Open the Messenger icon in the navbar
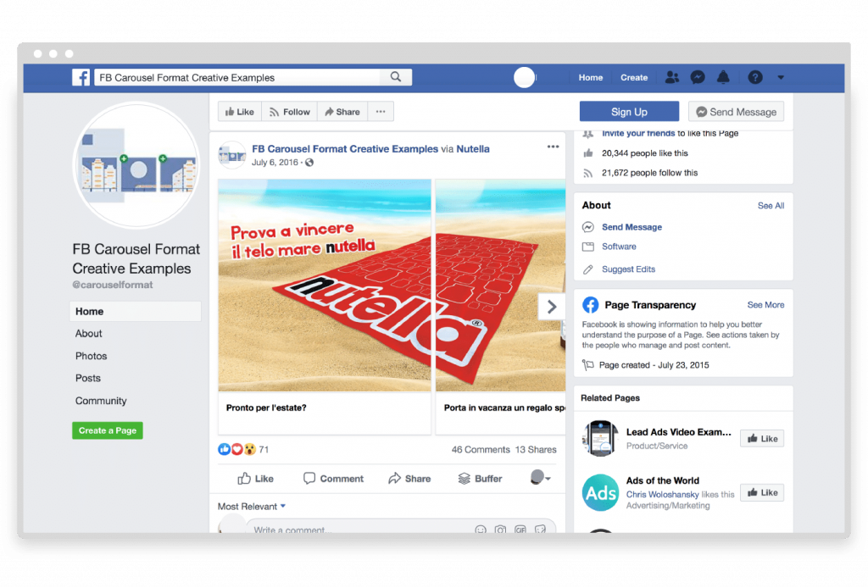868x588 pixels. [x=698, y=77]
